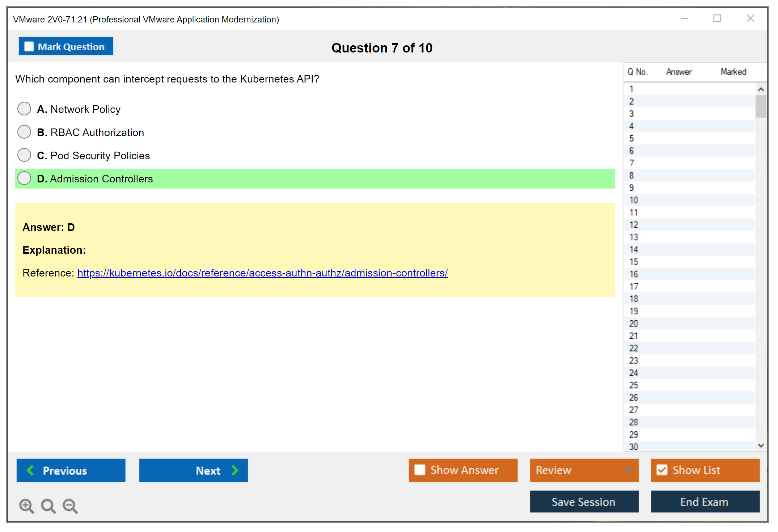Toggle the Show Answer checkbox
This screenshot has height=532, width=778.
420,470
